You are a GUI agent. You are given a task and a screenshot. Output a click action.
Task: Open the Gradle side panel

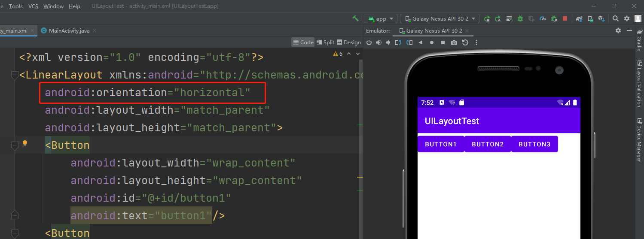pos(639,41)
